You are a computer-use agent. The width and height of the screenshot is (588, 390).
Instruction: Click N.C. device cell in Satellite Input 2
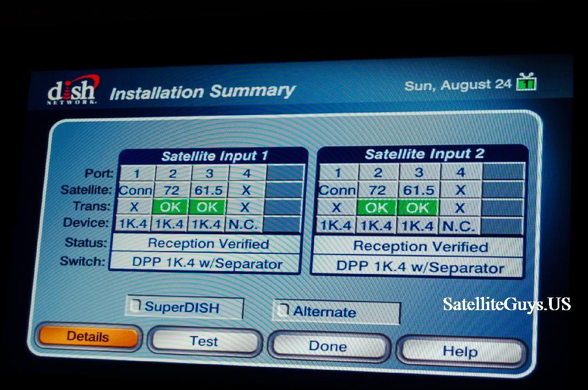coord(459,226)
